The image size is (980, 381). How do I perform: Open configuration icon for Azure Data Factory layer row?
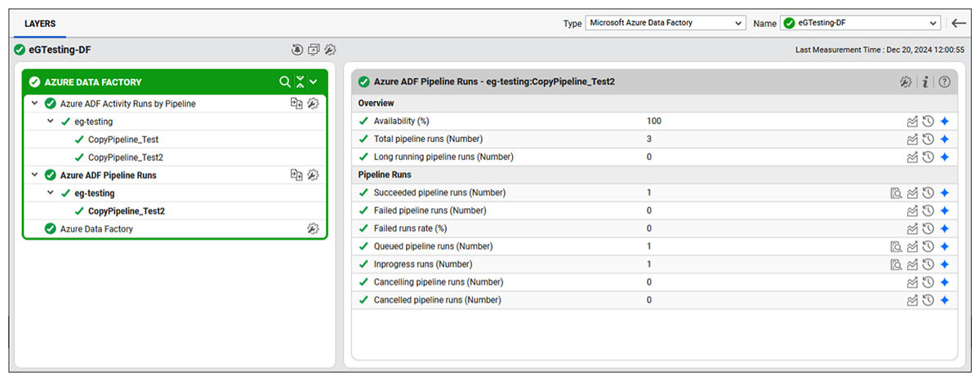(313, 229)
